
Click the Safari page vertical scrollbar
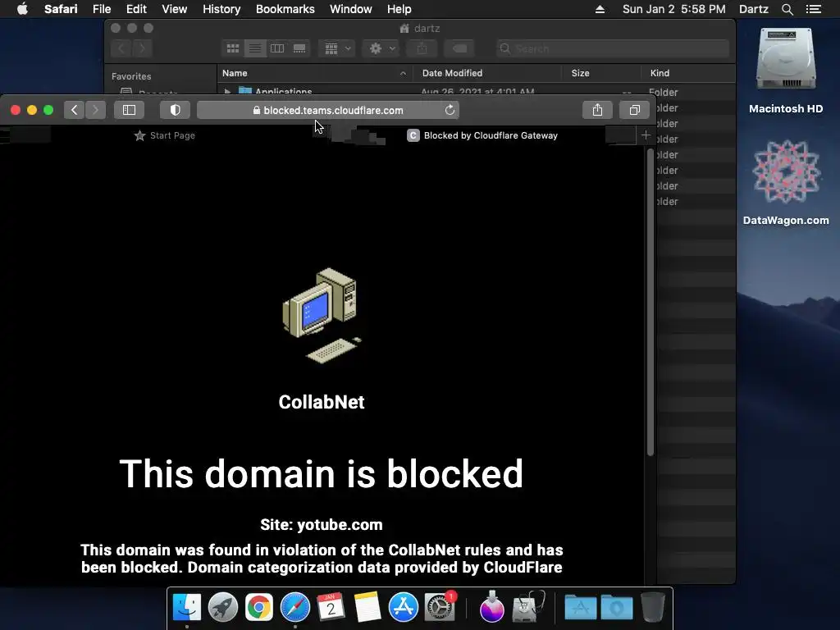[651, 303]
